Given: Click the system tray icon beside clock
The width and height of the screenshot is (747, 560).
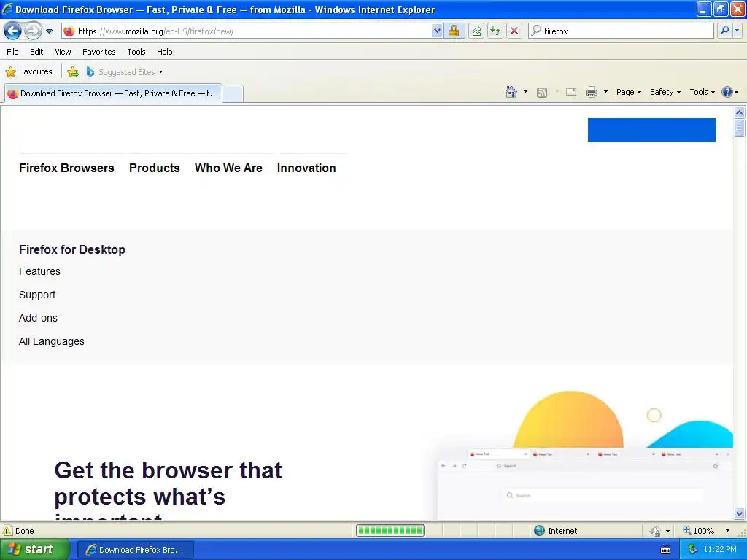Looking at the screenshot, I should 692,550.
